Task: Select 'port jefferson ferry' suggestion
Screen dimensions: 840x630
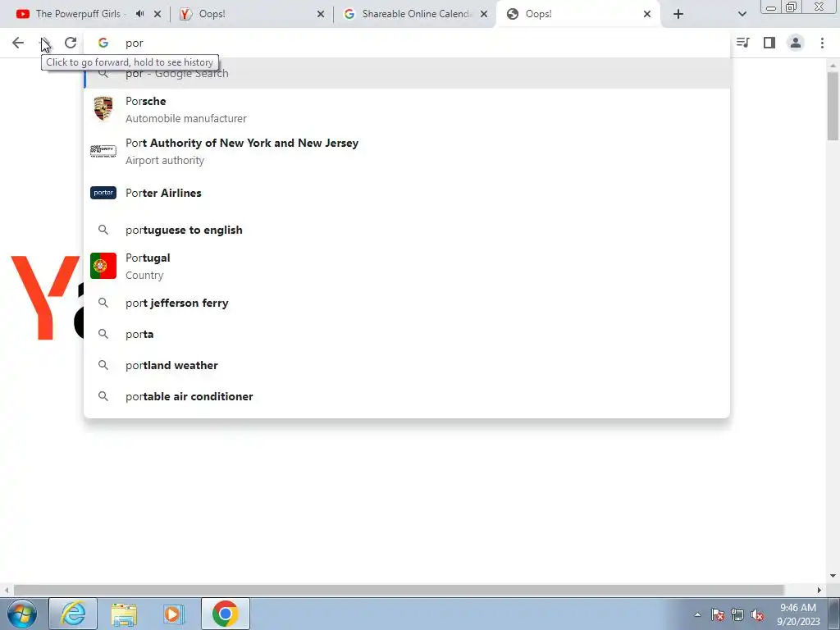Action: [x=407, y=303]
